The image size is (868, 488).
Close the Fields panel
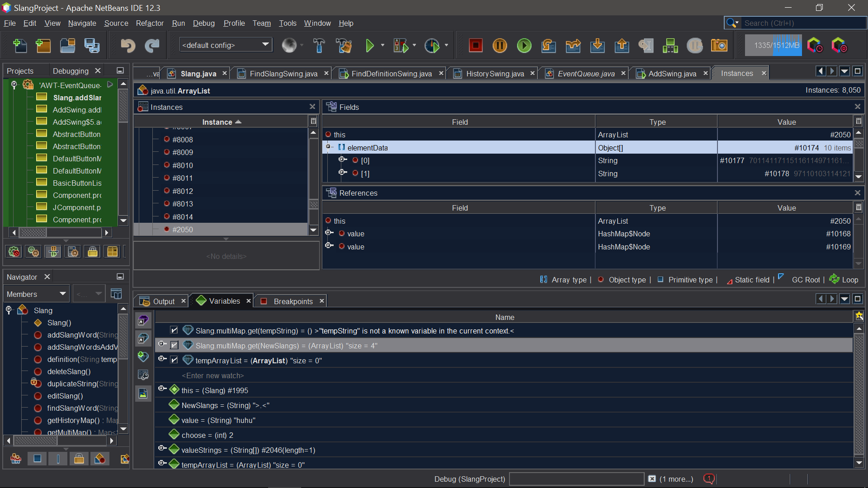click(857, 107)
